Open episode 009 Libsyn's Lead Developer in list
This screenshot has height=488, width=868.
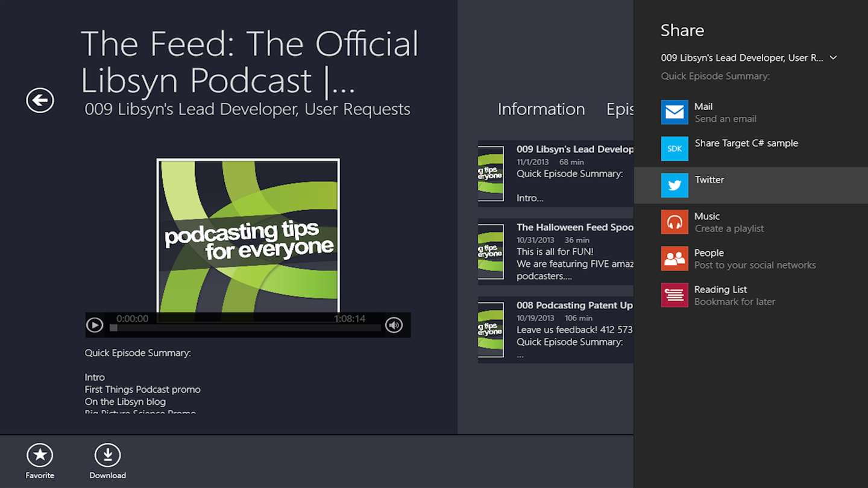pos(556,174)
